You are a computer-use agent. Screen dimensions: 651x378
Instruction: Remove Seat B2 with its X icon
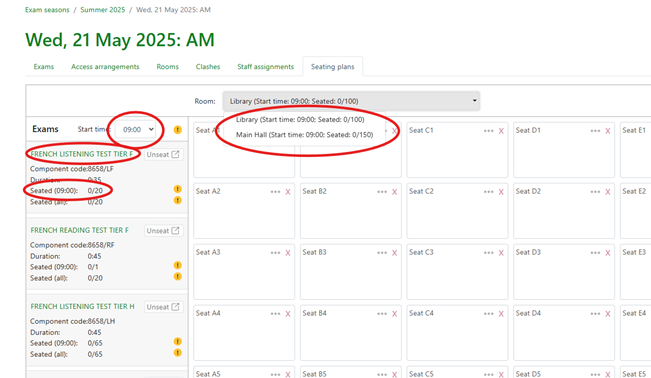pyautogui.click(x=394, y=192)
